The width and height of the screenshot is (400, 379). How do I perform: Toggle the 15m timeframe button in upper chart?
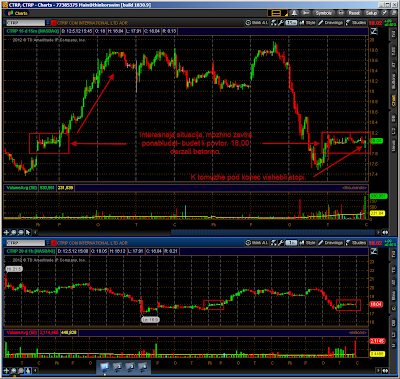291,23
